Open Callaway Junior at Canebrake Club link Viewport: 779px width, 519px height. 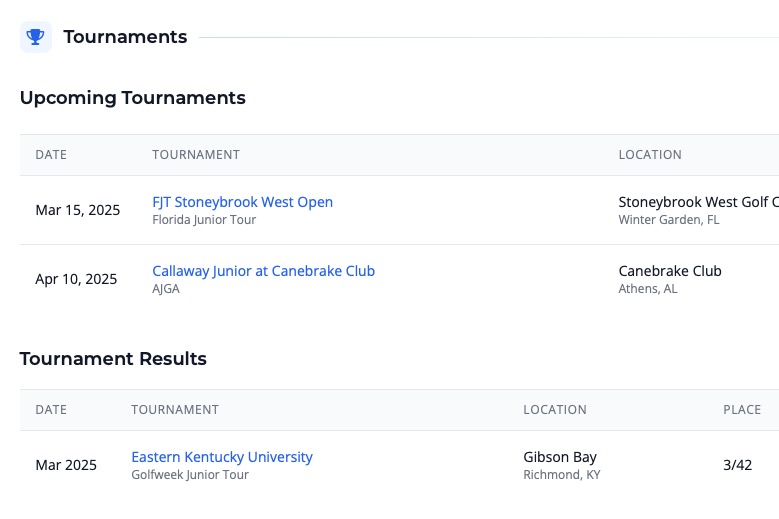pos(263,271)
